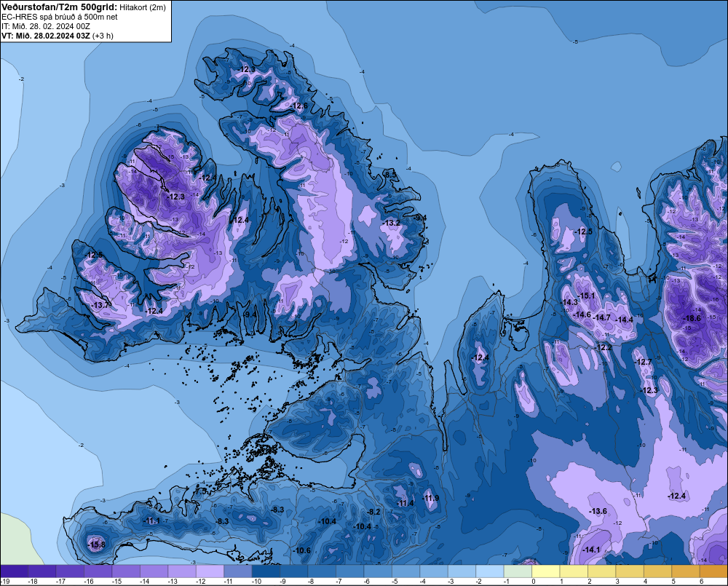Click the 'IT: Mið. 28. 02. 2024 00Z' line
The height and width of the screenshot is (586, 728).
click(45, 26)
